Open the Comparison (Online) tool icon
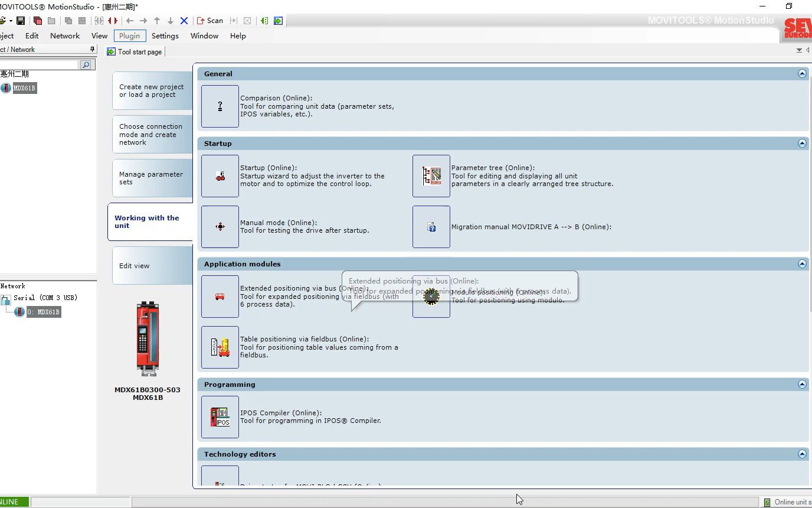812x508 pixels. point(220,106)
